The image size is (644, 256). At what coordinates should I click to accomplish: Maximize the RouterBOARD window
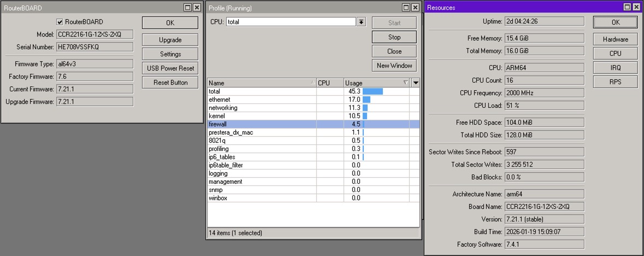click(x=187, y=8)
